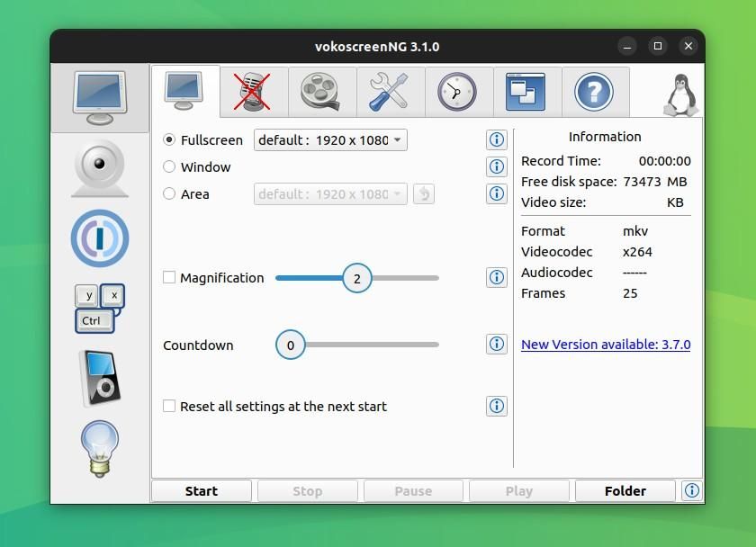Show info for Area option
The width and height of the screenshot is (756, 547).
[x=497, y=193]
